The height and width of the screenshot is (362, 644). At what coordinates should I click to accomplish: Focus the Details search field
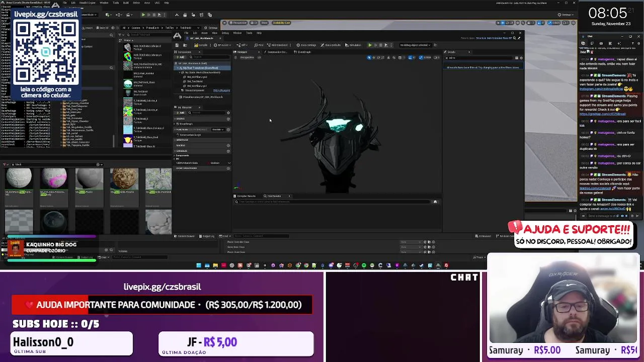(479, 58)
